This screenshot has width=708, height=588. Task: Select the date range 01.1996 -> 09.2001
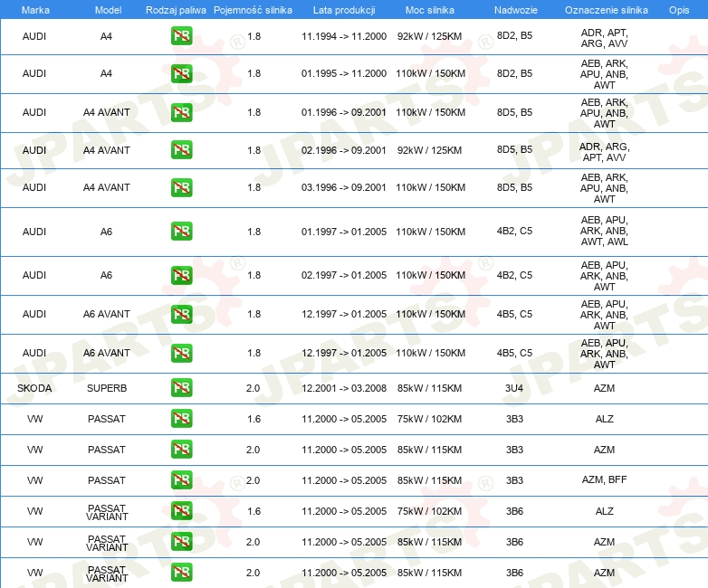344,112
